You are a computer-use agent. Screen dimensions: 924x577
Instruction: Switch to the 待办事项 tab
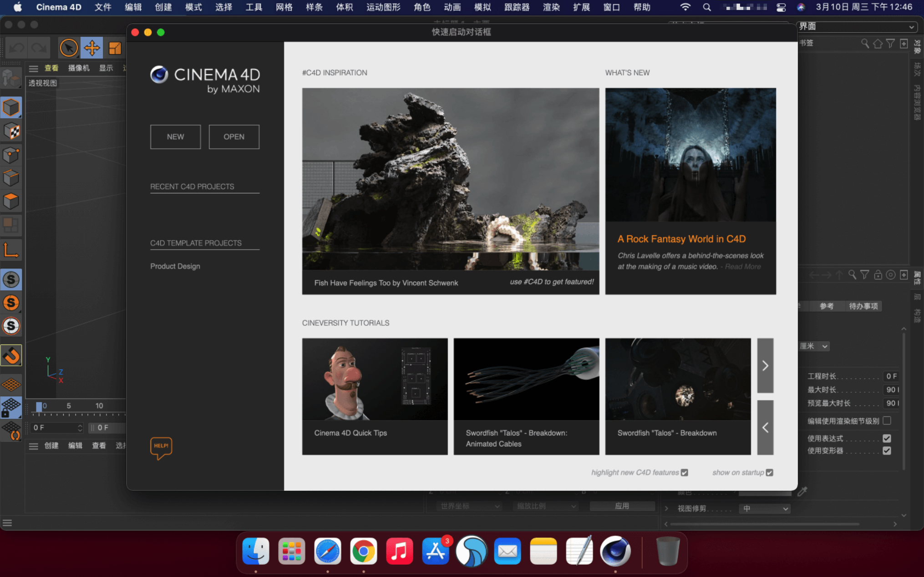click(x=863, y=306)
